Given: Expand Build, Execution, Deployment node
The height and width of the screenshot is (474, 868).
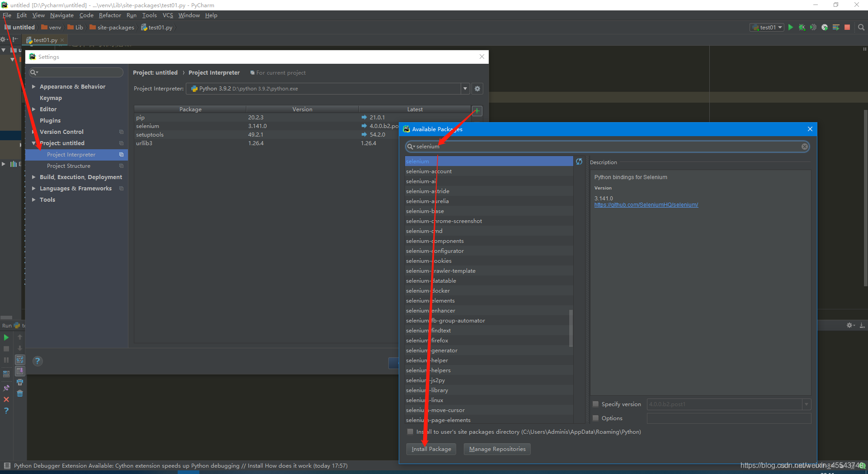Looking at the screenshot, I should tap(33, 177).
